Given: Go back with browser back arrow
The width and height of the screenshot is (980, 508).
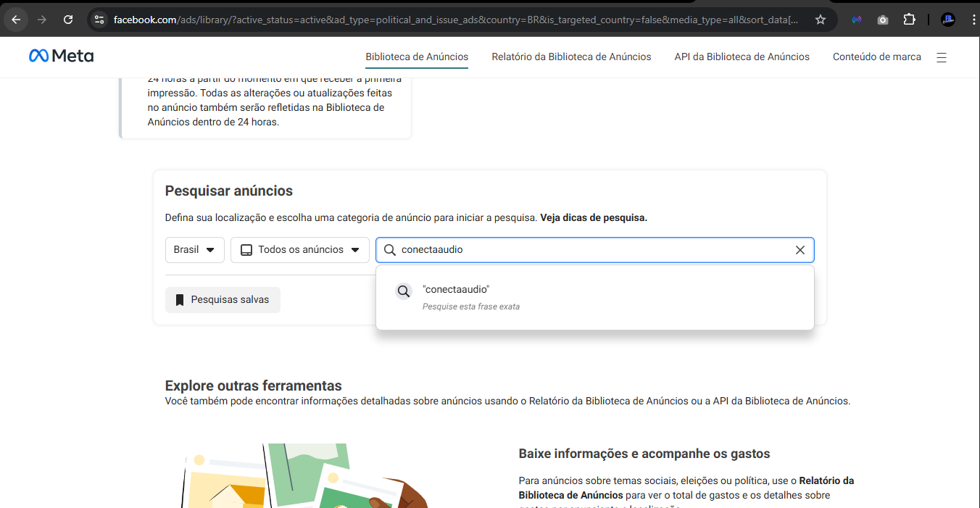Looking at the screenshot, I should (17, 20).
